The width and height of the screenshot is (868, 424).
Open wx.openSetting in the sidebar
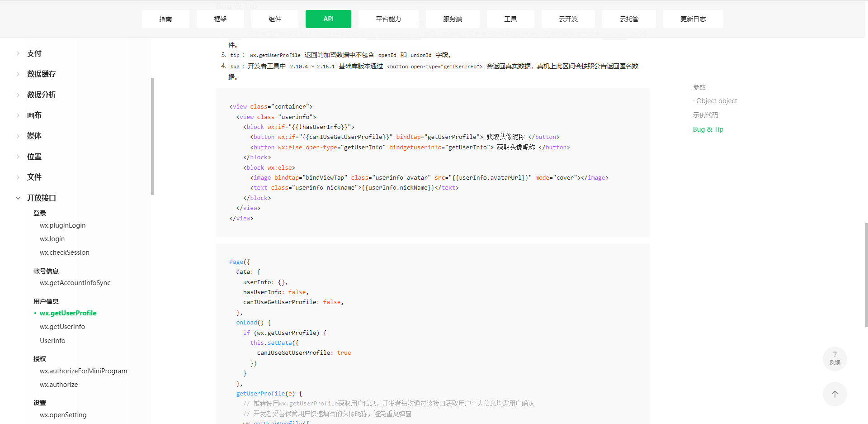63,415
